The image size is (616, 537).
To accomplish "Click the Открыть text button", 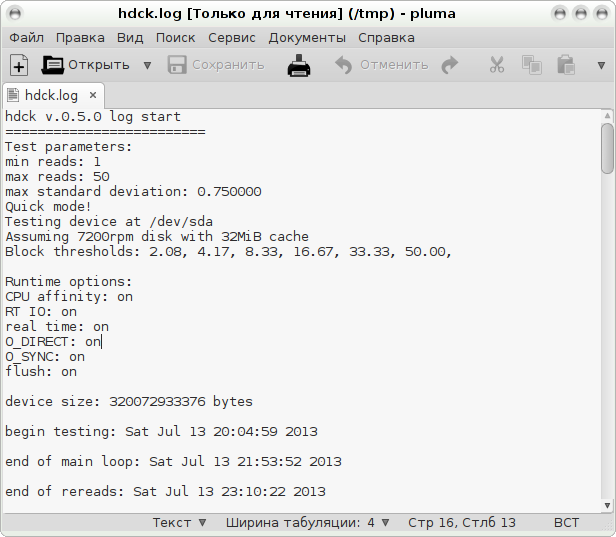I will tap(99, 65).
